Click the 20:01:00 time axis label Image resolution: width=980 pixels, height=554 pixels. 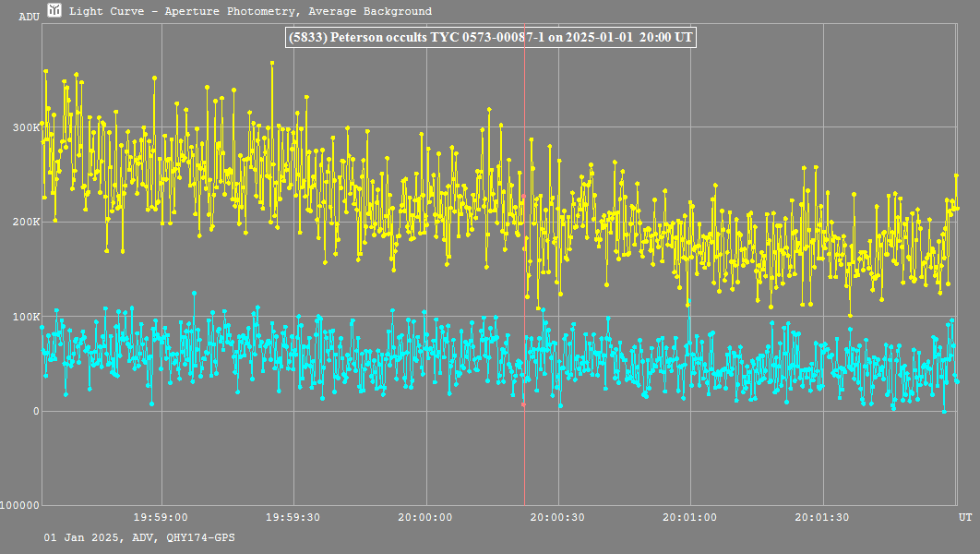tap(689, 518)
